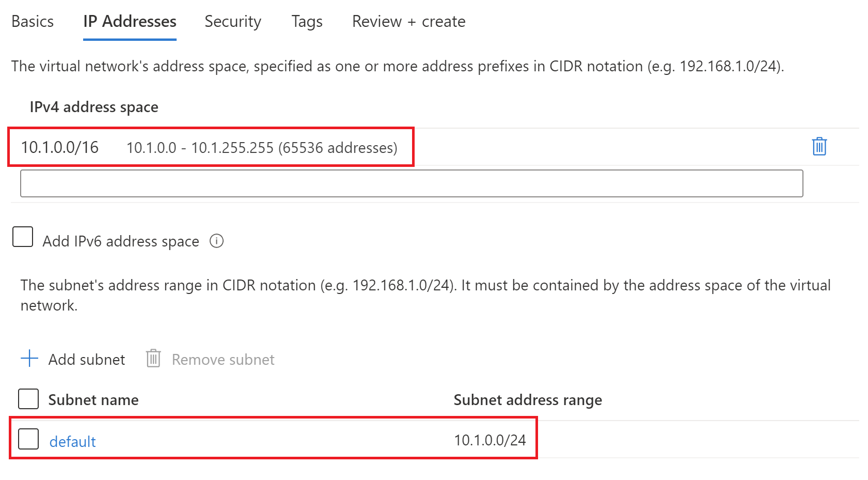
Task: Switch to the Basics tab
Action: coord(32,21)
